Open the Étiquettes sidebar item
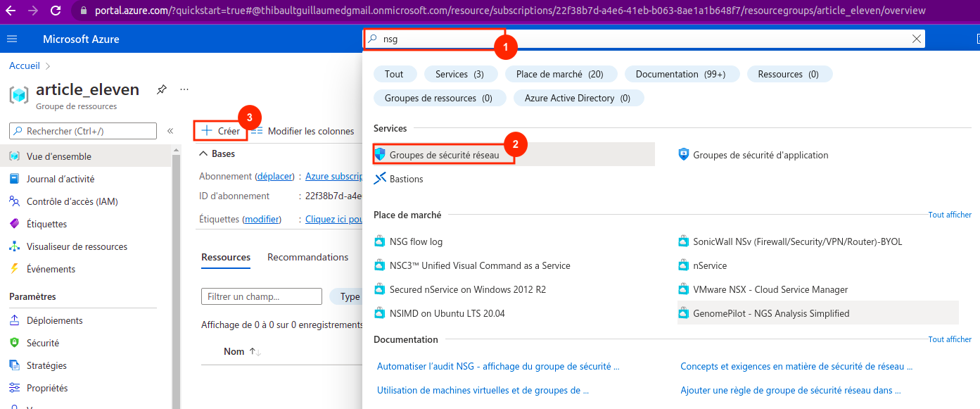The image size is (980, 409). [46, 224]
